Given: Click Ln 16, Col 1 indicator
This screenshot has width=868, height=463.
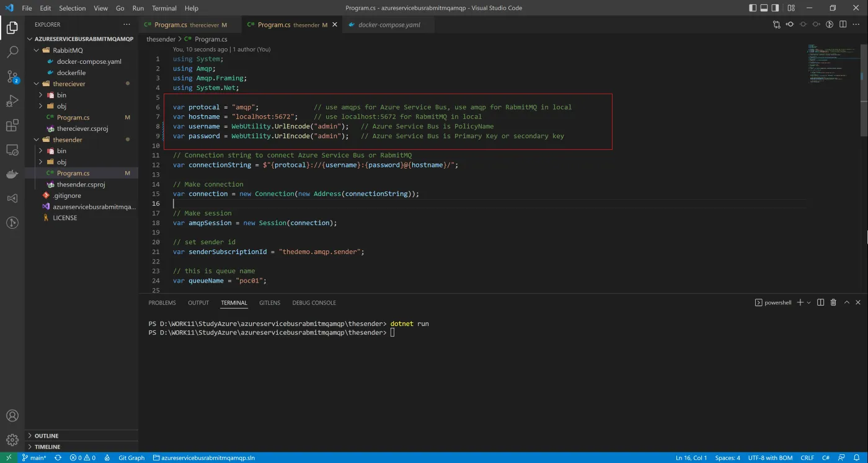Looking at the screenshot, I should tap(691, 458).
